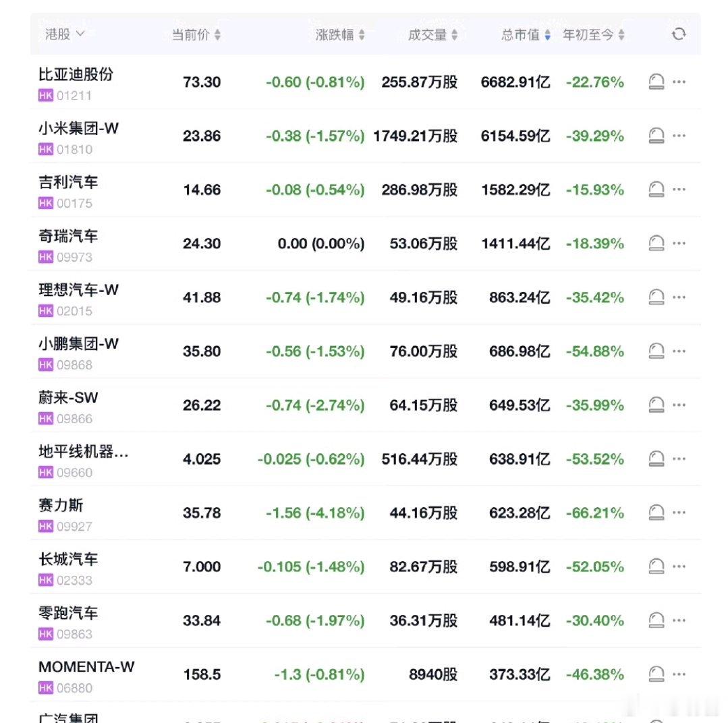728x723 pixels.
Task: Open more options for 比亚迪股份
Action: click(679, 82)
